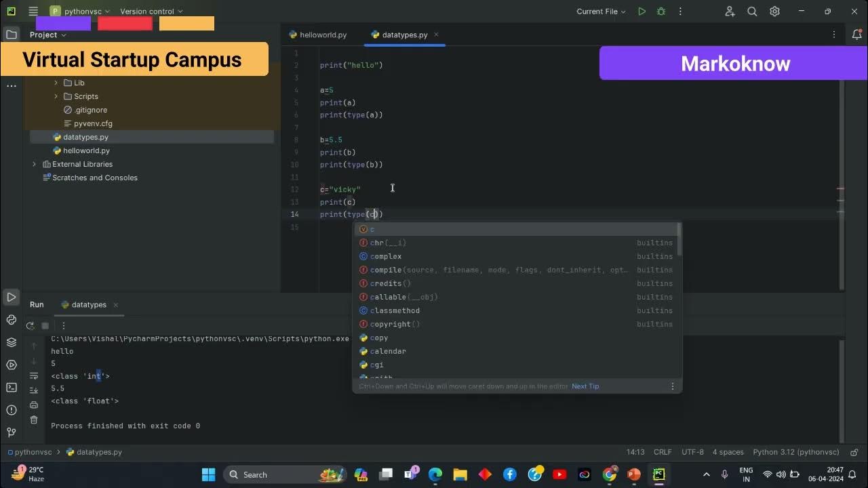Show hidden system tray icons chevron

pyautogui.click(x=707, y=474)
